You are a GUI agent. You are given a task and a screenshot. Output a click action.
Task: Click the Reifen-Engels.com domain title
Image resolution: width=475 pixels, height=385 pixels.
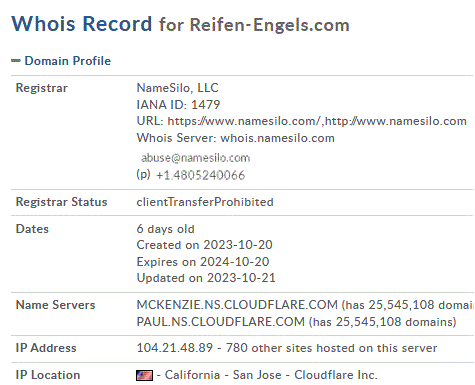point(270,25)
